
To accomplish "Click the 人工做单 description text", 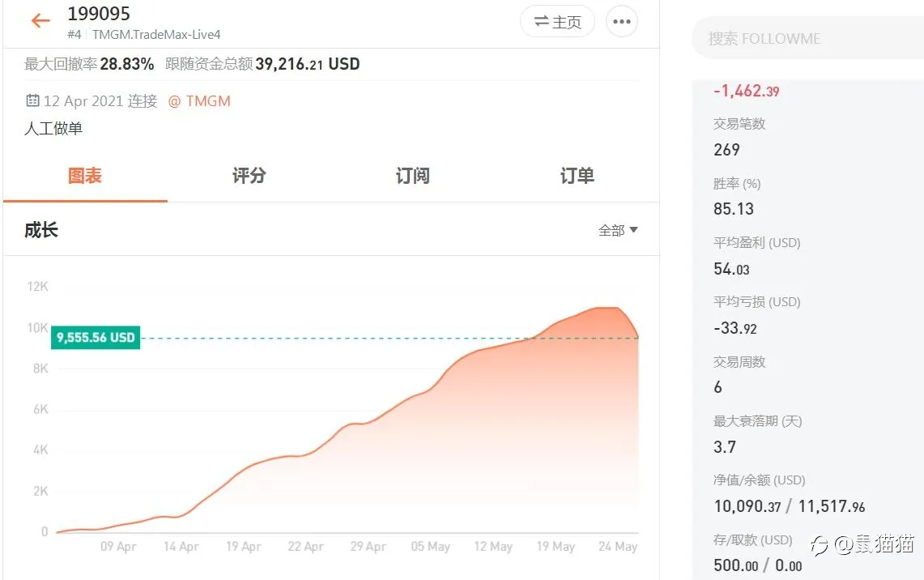I will tap(53, 129).
